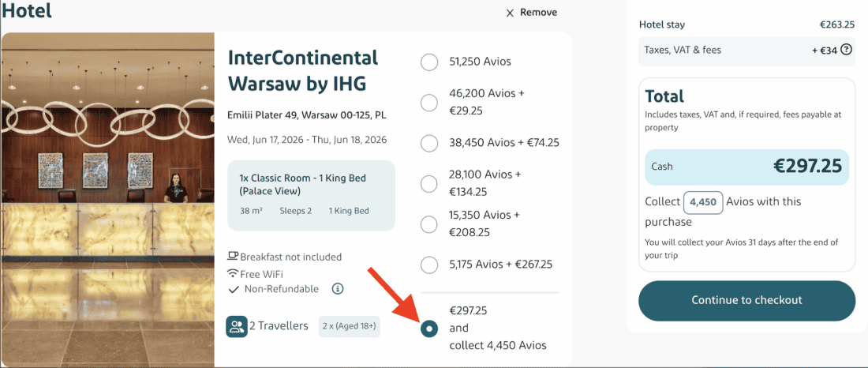Click the Taxes, VAT & fees help icon

click(x=846, y=50)
